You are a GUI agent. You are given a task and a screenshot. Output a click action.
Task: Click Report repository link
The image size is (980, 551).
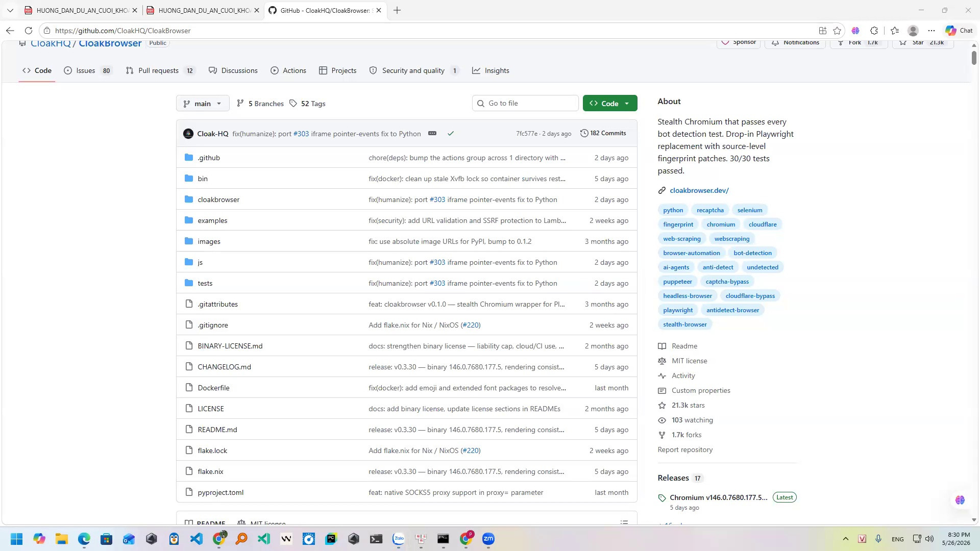[x=685, y=449]
